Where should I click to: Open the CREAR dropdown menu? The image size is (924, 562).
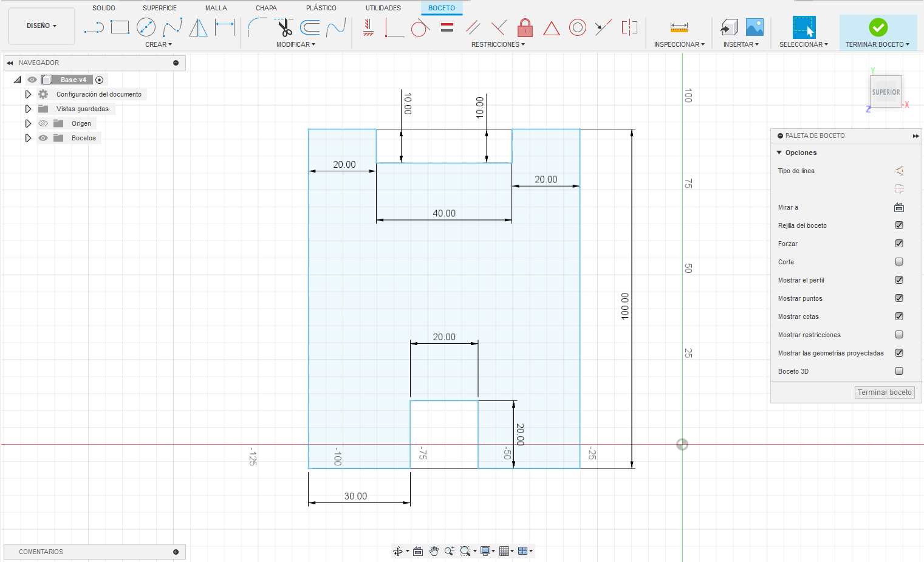(159, 44)
